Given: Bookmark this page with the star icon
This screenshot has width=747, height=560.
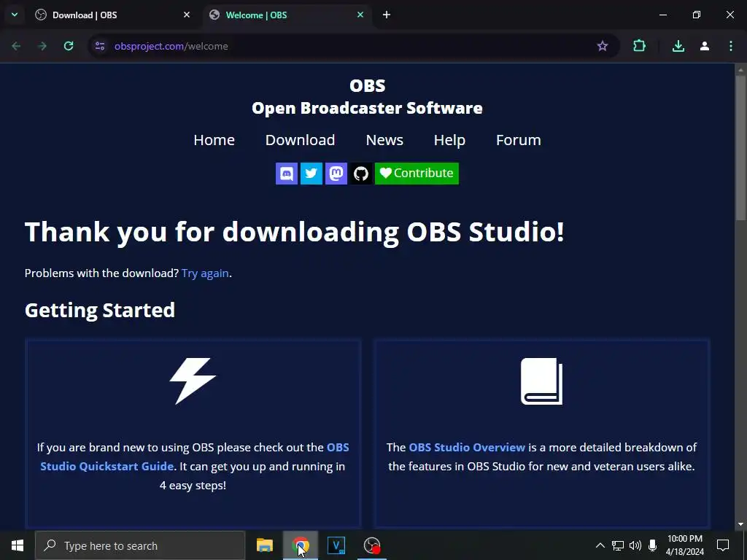Looking at the screenshot, I should click(x=602, y=46).
